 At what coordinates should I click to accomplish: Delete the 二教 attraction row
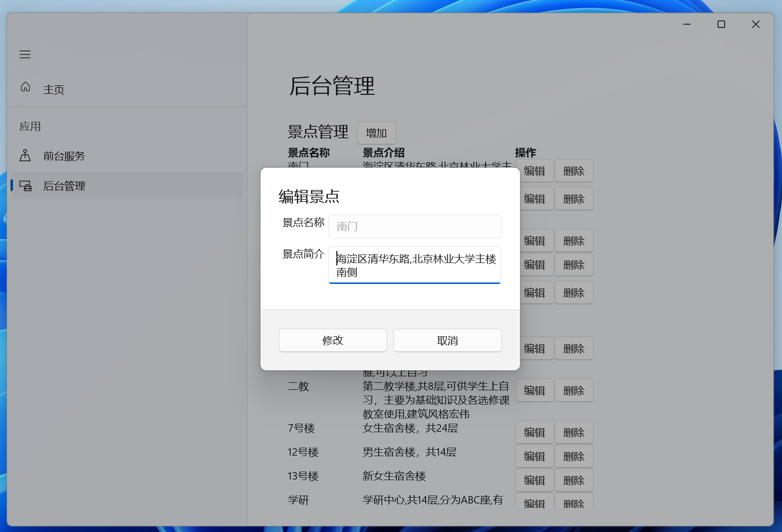[x=574, y=391]
